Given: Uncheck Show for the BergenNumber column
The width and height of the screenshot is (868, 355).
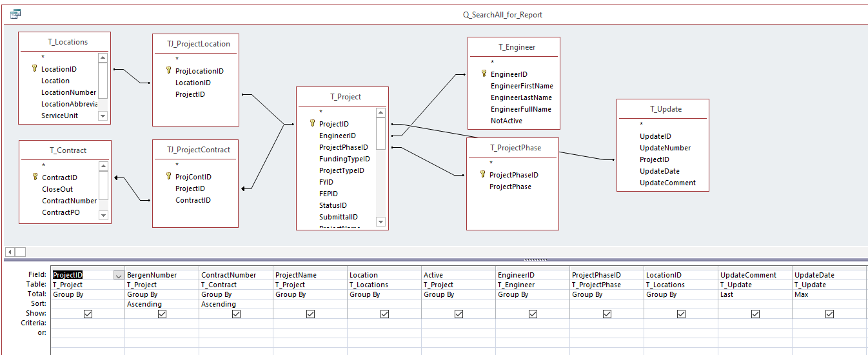Looking at the screenshot, I should coord(162,314).
